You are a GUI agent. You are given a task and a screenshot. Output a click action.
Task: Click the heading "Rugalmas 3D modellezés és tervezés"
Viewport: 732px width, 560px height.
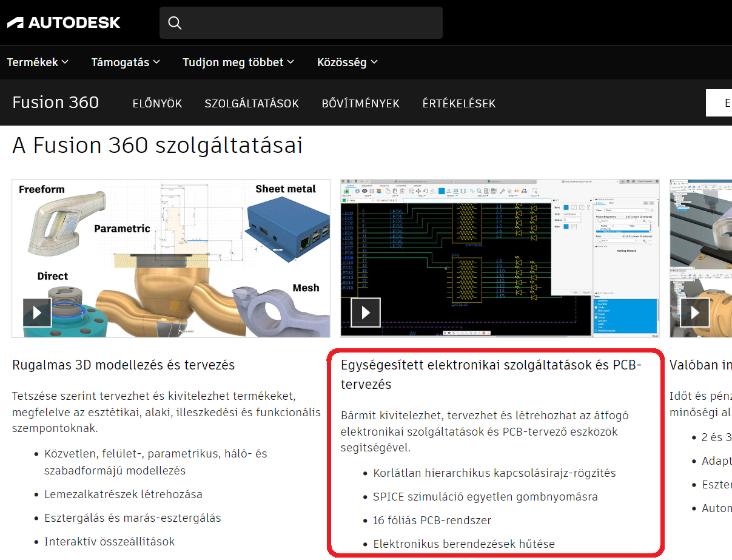[x=124, y=365]
